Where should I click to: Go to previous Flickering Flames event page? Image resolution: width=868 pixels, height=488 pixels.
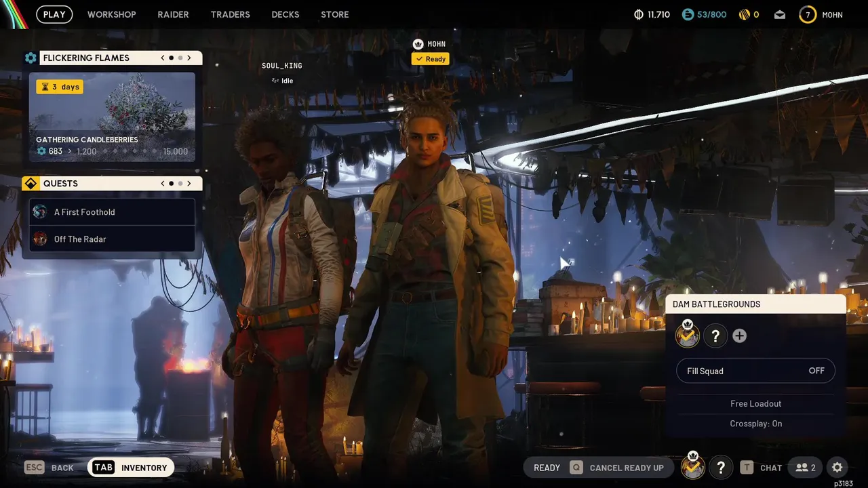click(x=163, y=58)
